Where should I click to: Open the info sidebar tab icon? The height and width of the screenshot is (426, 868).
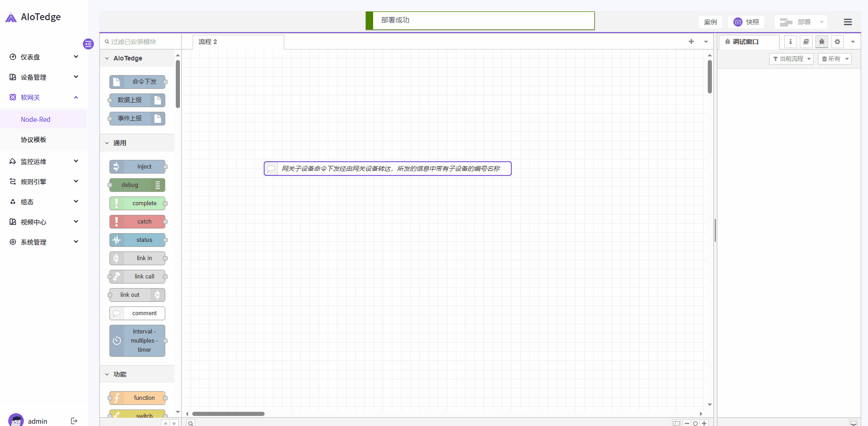pos(790,42)
